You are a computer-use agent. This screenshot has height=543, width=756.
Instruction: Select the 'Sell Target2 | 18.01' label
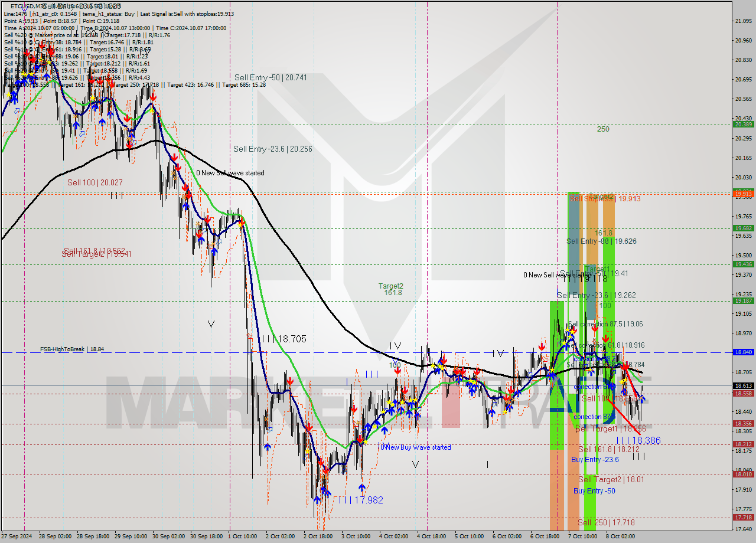(611, 479)
